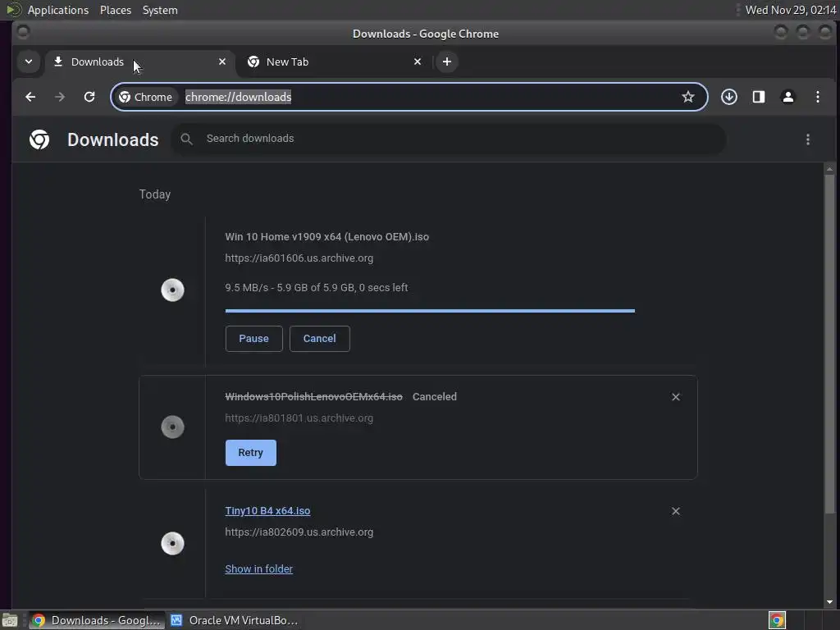Switch to the Downloads tab
840x630 pixels.
[140, 62]
